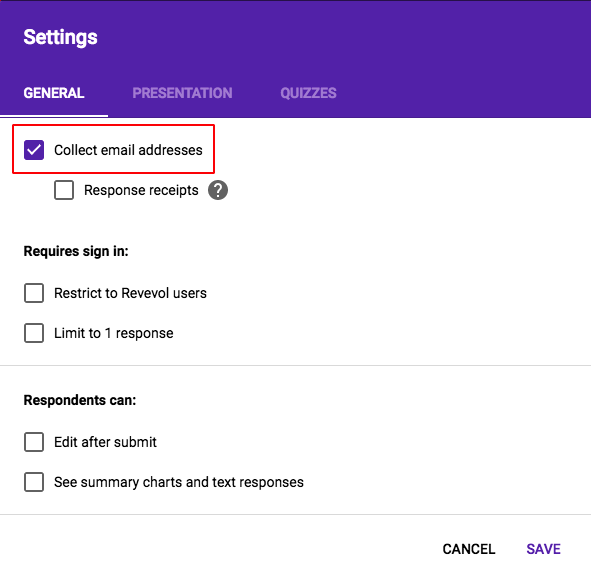Enable the Response receipts checkbox
Viewport: 591px width, 580px height.
[64, 190]
